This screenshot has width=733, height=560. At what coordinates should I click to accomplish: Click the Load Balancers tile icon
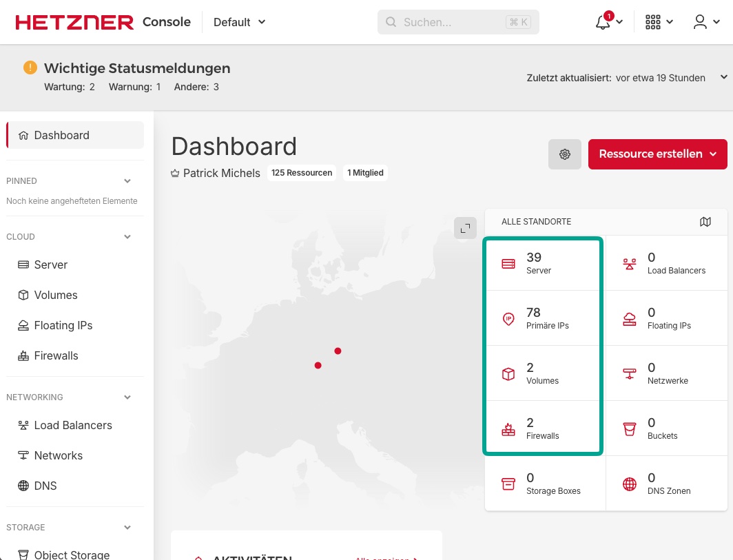click(x=629, y=264)
